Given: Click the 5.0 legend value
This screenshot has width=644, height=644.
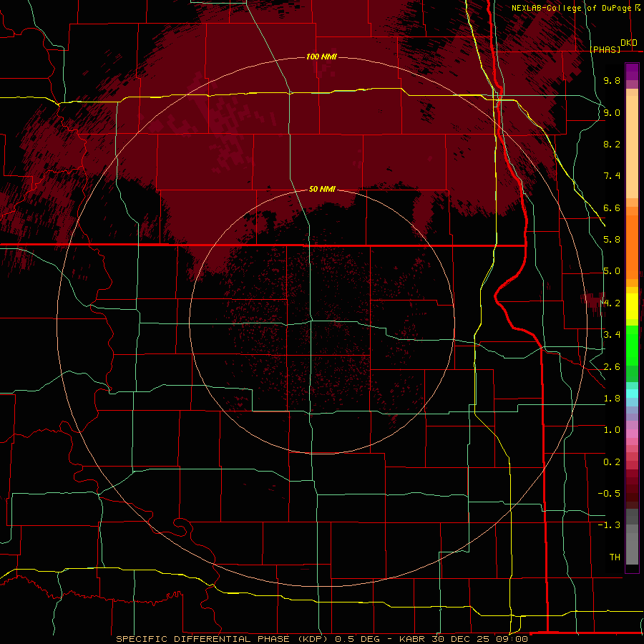Looking at the screenshot, I should pyautogui.click(x=612, y=271).
